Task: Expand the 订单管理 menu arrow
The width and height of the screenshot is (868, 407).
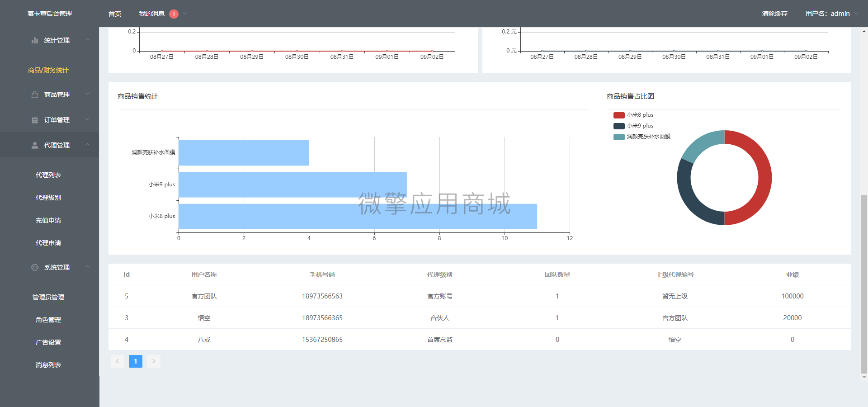Action: (x=87, y=119)
